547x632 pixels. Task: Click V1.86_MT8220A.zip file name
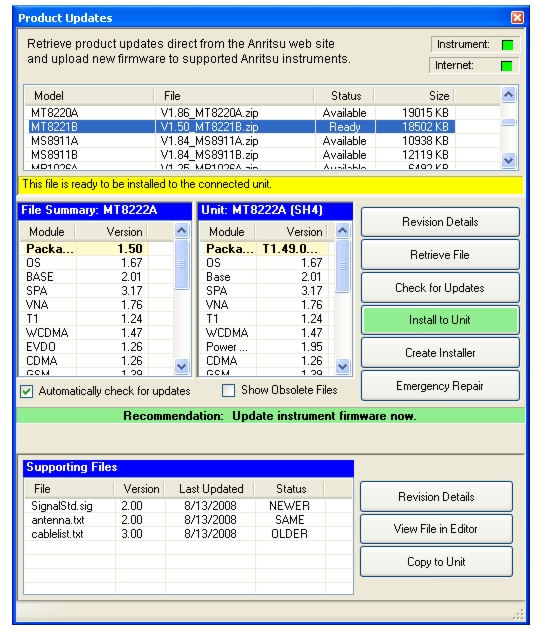209,113
